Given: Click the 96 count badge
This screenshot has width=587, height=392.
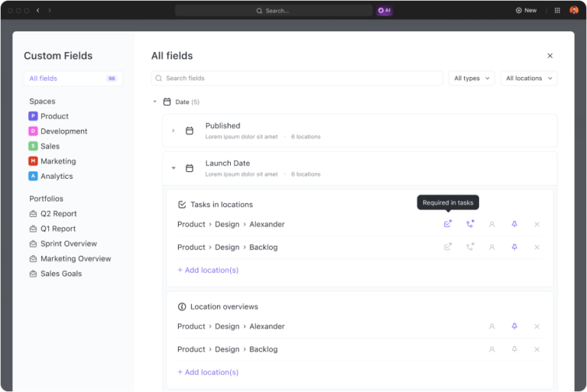Looking at the screenshot, I should pos(112,78).
